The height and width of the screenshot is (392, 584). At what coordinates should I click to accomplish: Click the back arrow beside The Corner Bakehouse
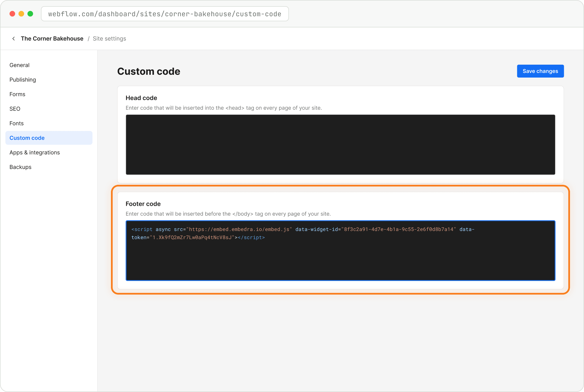pyautogui.click(x=13, y=39)
